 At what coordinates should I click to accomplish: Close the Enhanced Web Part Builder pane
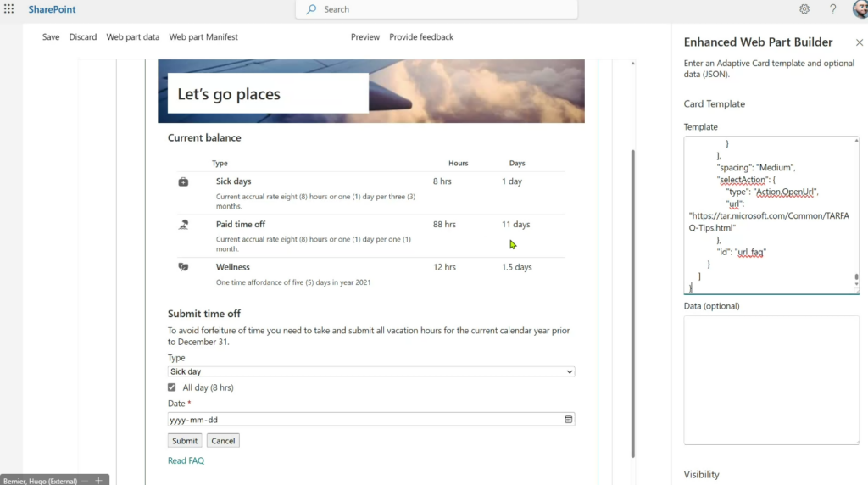click(x=859, y=42)
